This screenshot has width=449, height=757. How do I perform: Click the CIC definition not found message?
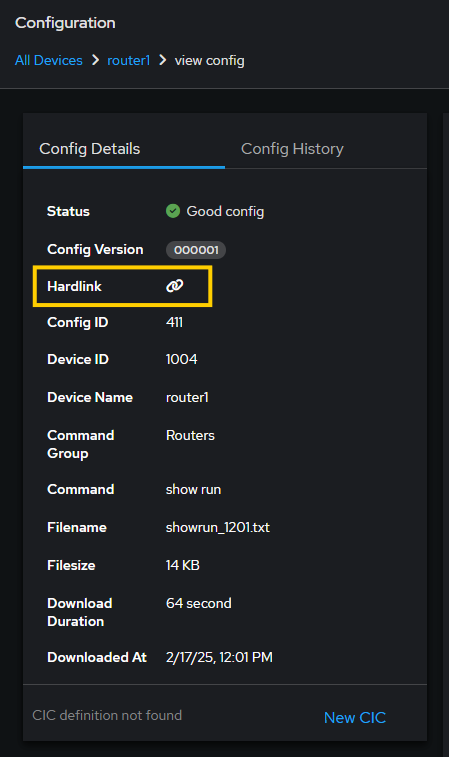[x=107, y=715]
